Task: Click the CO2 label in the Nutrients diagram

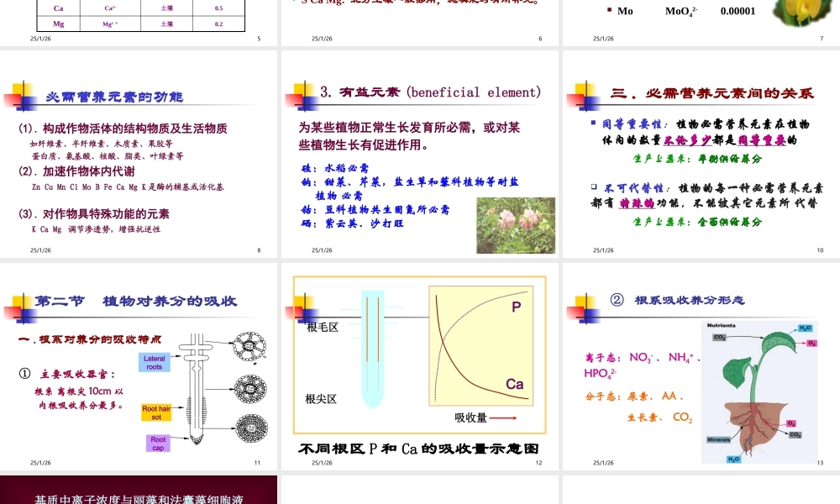Action: 720,337
